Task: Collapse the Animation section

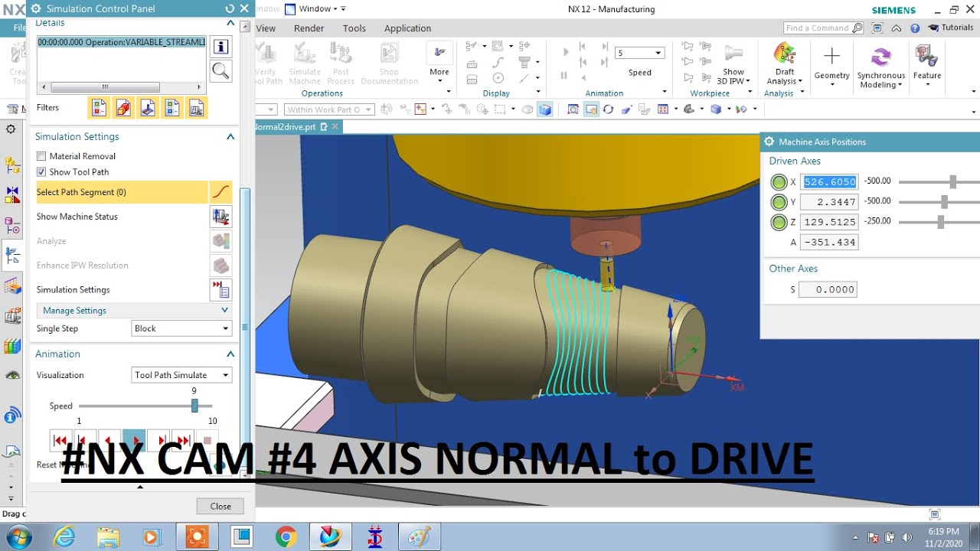Action: click(x=230, y=354)
